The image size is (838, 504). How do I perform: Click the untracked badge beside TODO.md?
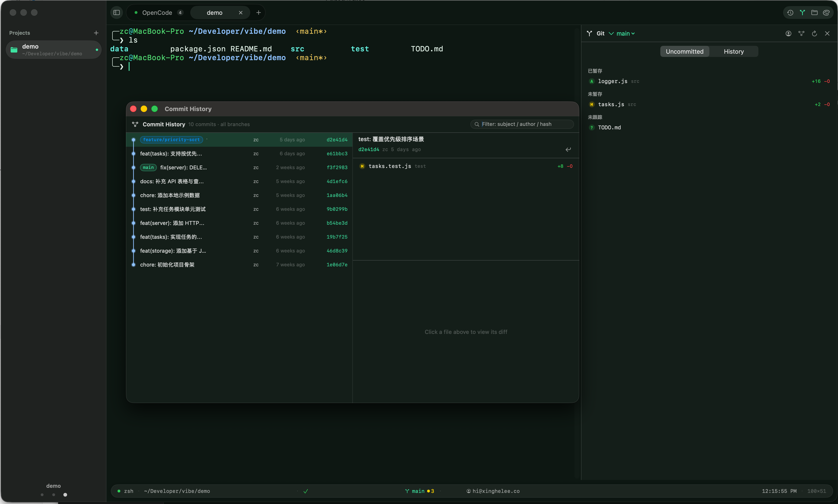tap(592, 127)
